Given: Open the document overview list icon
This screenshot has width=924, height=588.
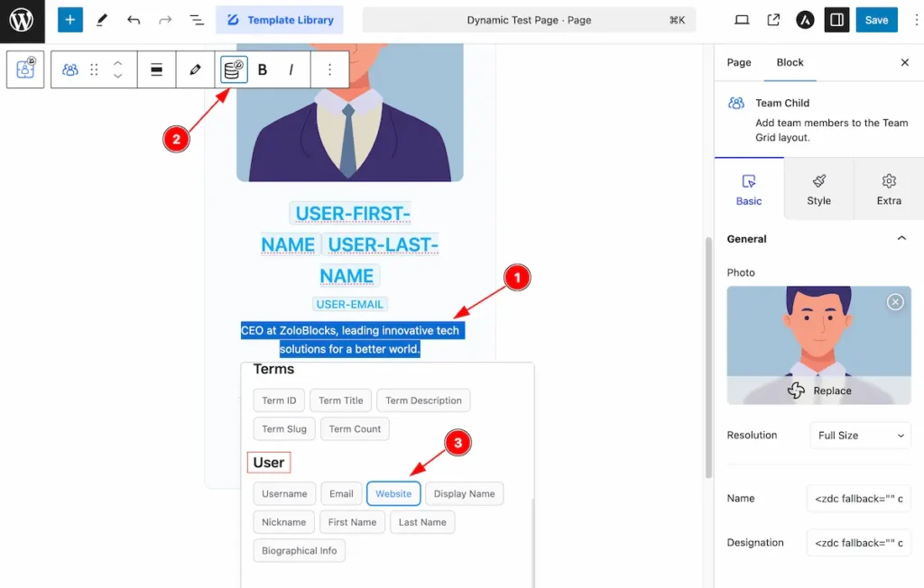Looking at the screenshot, I should (x=196, y=20).
